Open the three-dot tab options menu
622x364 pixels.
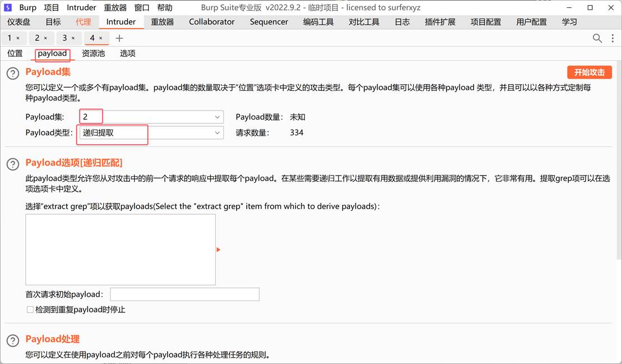coord(612,38)
